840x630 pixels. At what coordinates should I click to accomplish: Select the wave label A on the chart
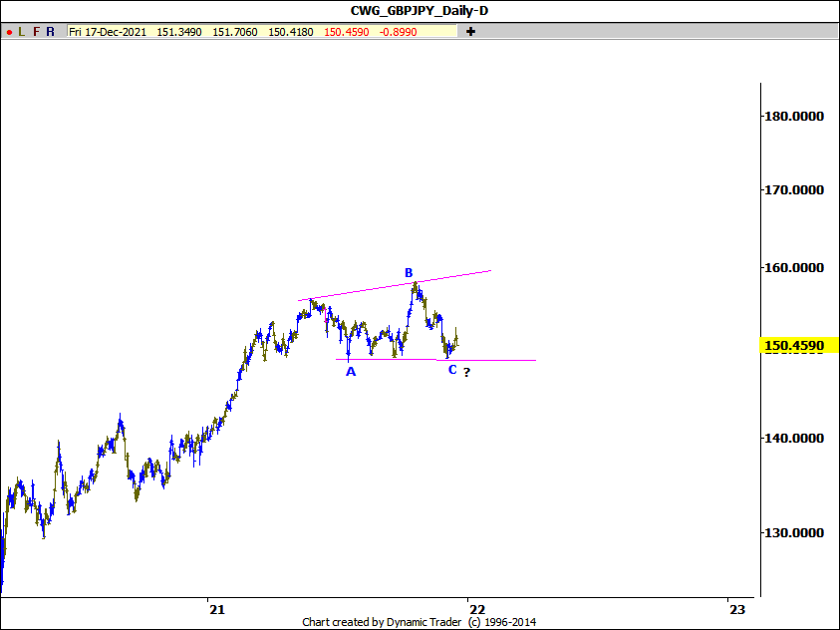pyautogui.click(x=351, y=371)
